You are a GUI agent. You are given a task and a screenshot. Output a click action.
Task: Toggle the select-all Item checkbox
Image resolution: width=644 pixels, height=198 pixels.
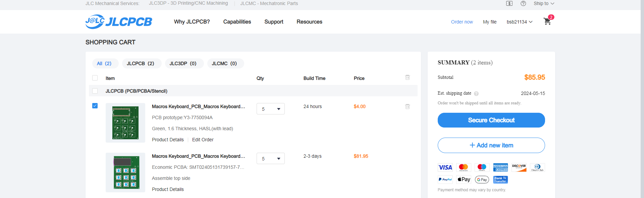coord(95,78)
